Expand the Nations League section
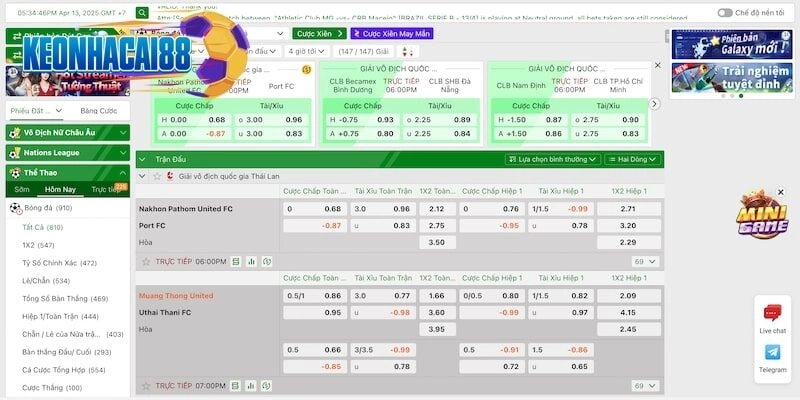The width and height of the screenshot is (800, 400). point(66,153)
